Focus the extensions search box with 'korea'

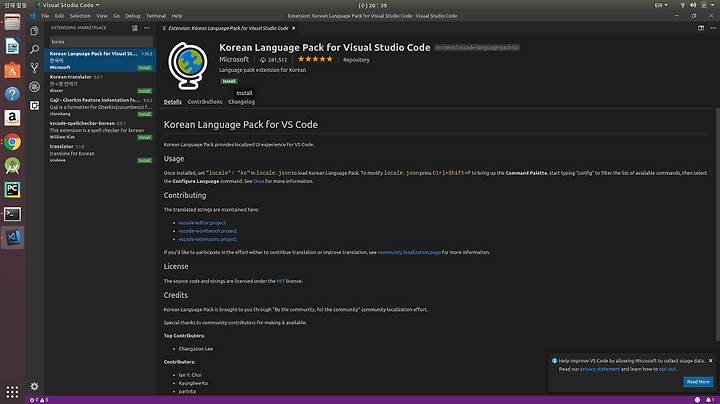click(101, 41)
